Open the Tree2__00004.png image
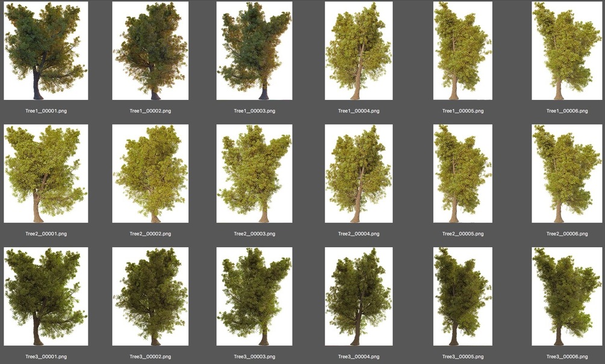605x364 pixels. pyautogui.click(x=358, y=174)
